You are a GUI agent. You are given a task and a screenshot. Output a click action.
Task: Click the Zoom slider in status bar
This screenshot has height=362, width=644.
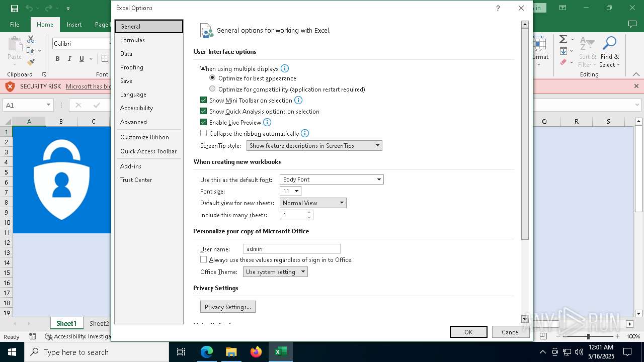click(588, 336)
